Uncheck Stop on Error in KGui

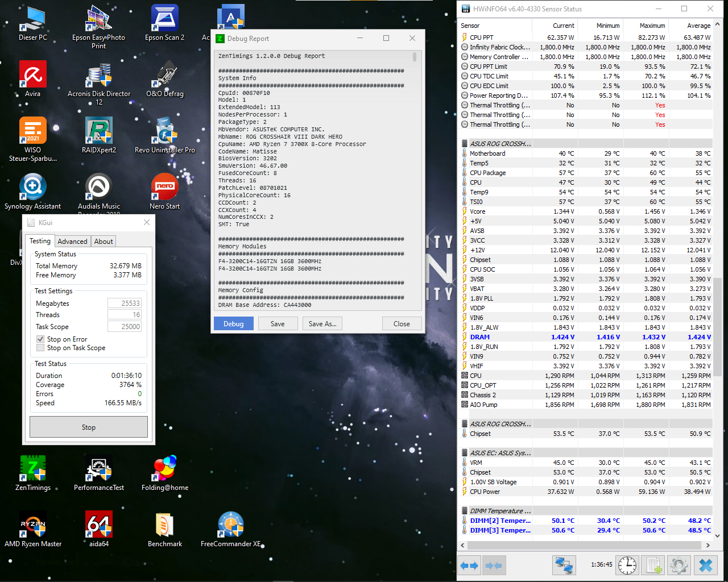pyautogui.click(x=40, y=339)
